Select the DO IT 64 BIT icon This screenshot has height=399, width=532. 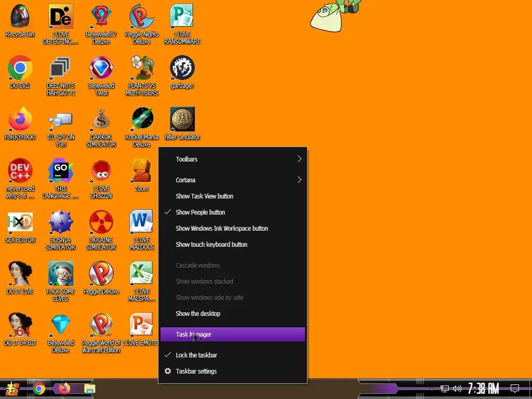click(20, 325)
